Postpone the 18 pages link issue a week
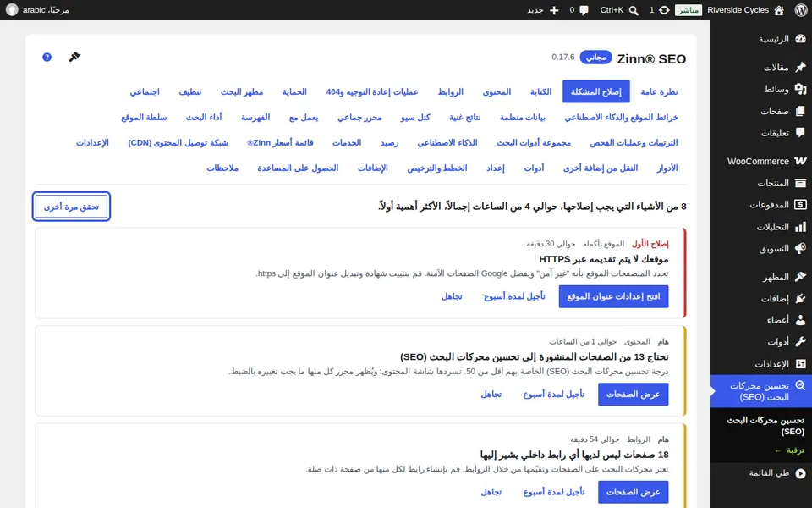 (x=554, y=493)
